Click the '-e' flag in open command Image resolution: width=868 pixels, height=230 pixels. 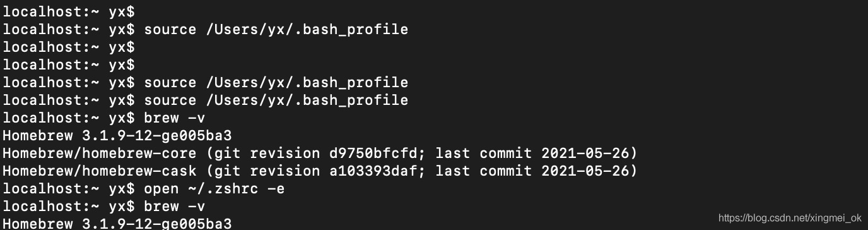[276, 188]
